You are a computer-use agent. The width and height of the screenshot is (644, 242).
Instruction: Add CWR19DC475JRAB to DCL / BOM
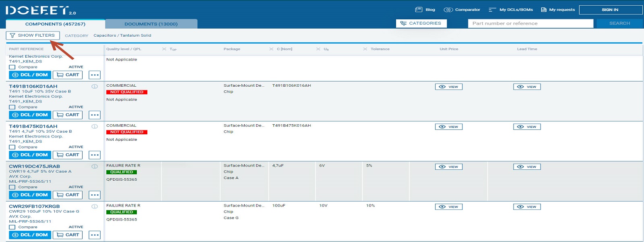30,195
